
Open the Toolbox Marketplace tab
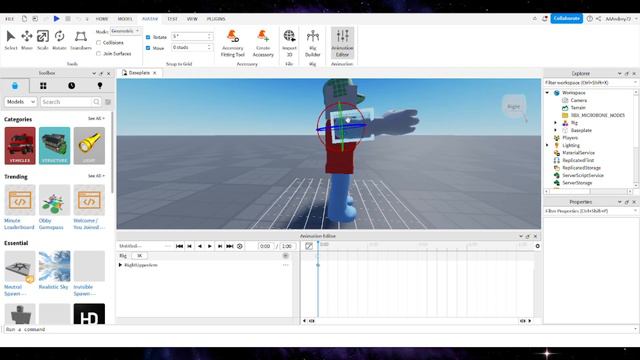click(x=15, y=86)
